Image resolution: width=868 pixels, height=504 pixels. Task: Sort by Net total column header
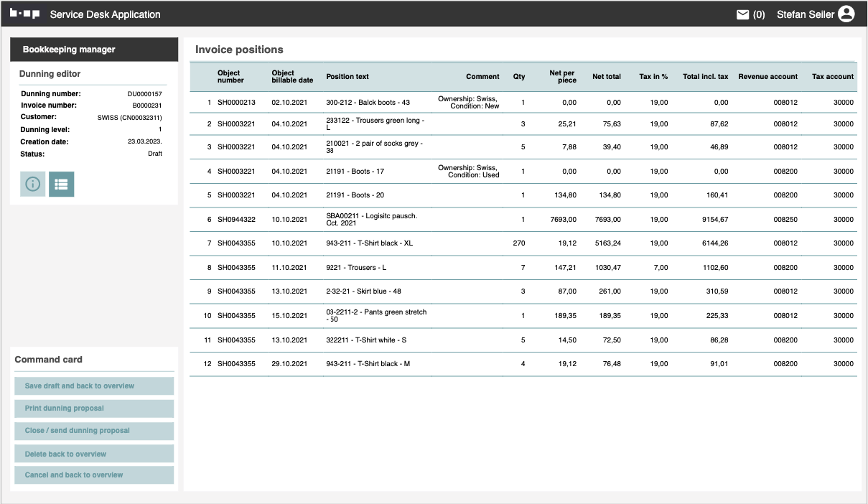pos(606,76)
